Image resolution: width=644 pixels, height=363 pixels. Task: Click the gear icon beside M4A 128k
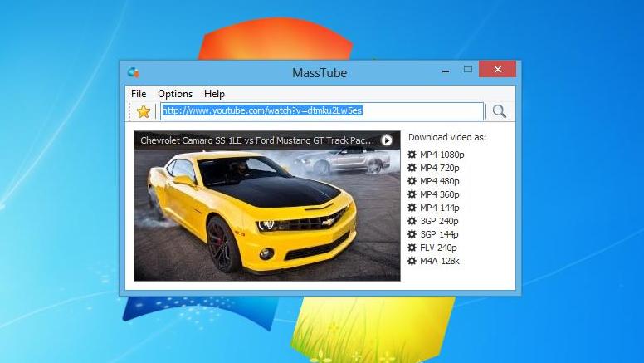[412, 261]
